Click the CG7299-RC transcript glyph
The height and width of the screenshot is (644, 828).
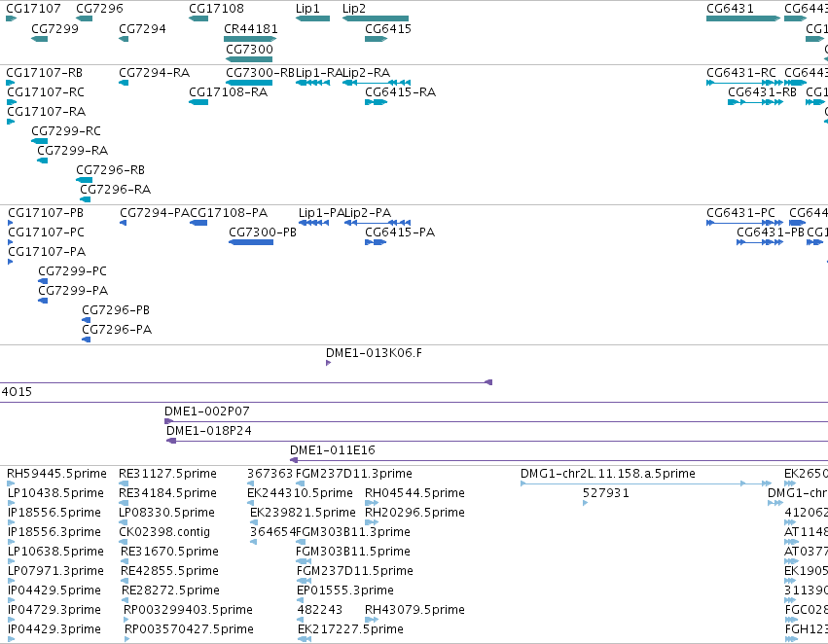(x=40, y=141)
